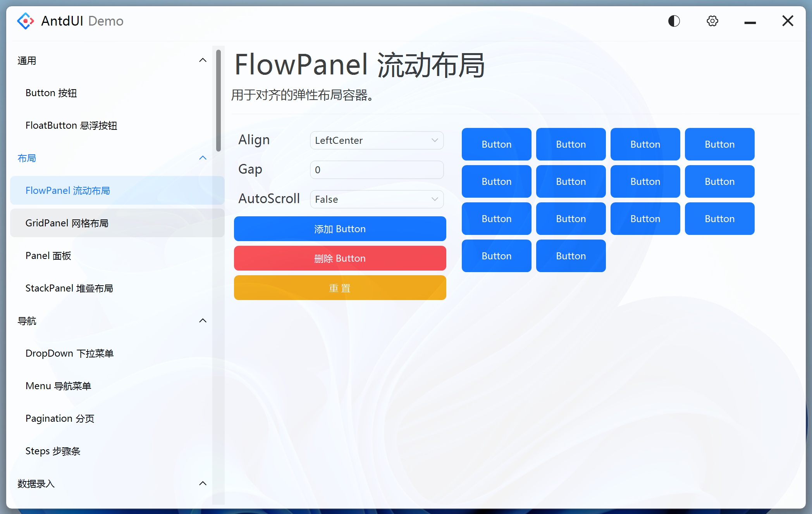Open Pagination 分页 page
Screen dimensions: 812x514
(x=60, y=418)
